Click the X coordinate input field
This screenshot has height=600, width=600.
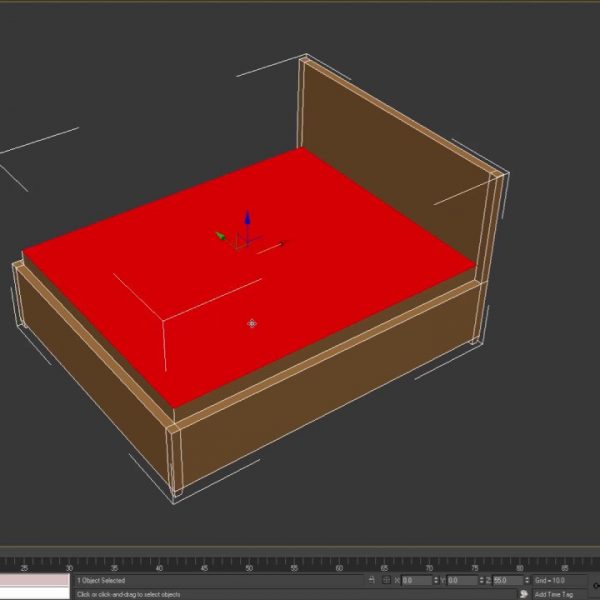(x=415, y=580)
